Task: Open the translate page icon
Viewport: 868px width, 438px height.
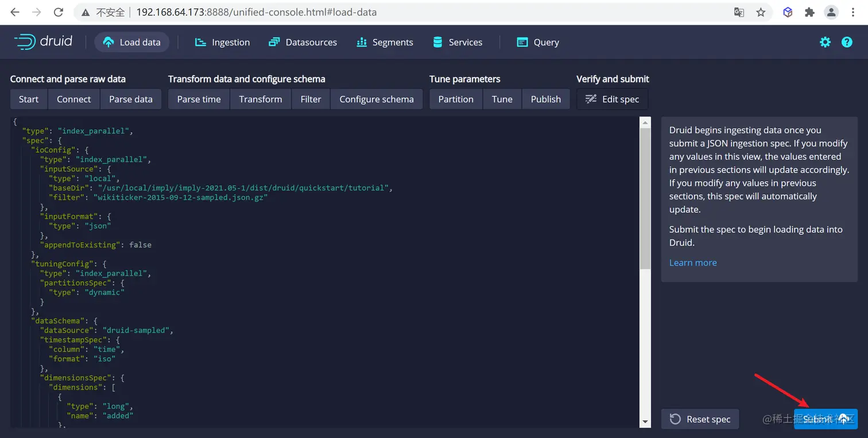Action: tap(739, 12)
